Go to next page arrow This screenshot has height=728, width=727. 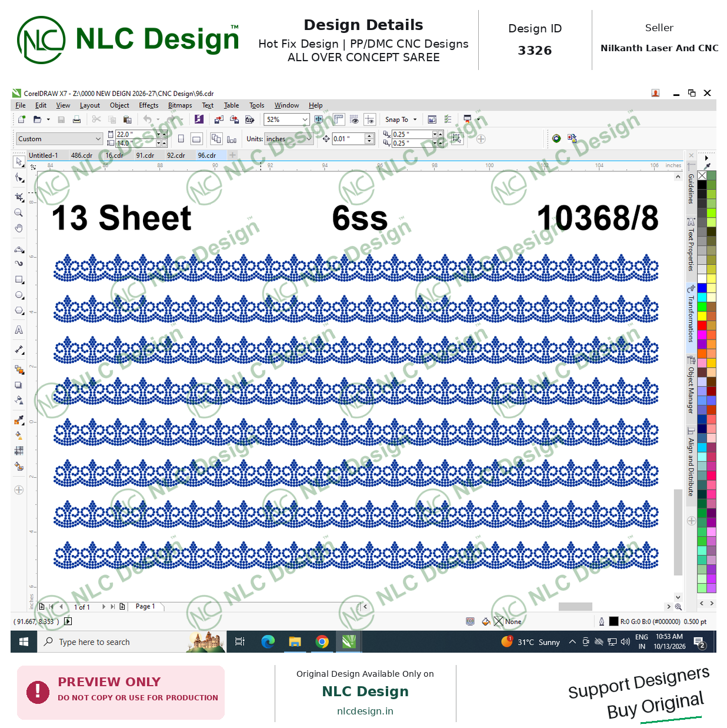coord(104,606)
